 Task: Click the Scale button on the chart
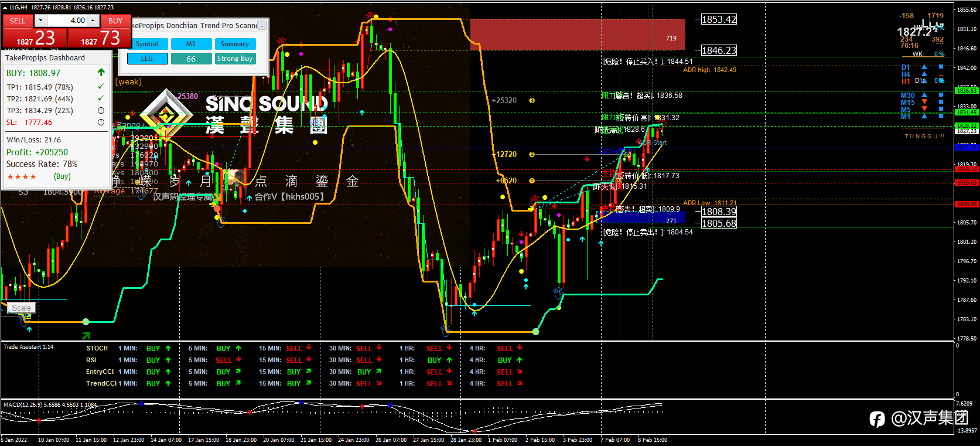coord(22,308)
